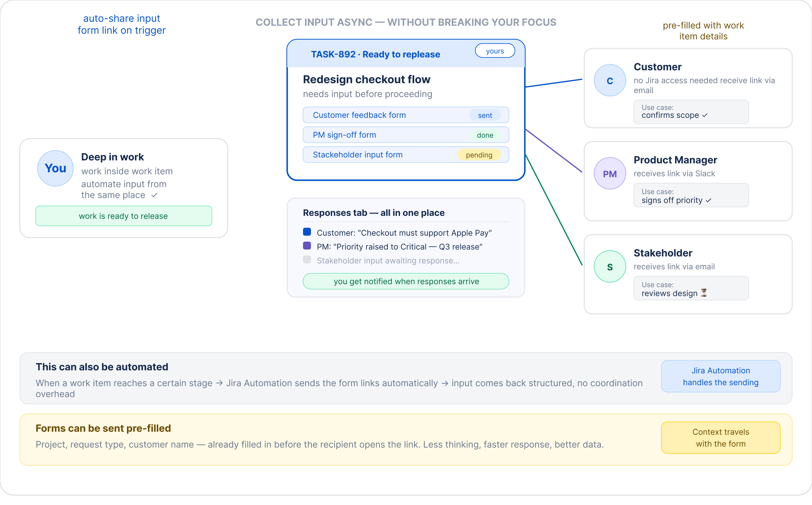The height and width of the screenshot is (505, 812).
Task: Click 'Jira Automation handles the sending' box
Action: tap(721, 376)
